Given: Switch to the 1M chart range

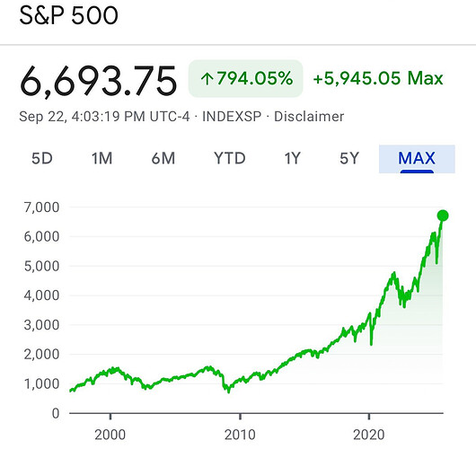Looking at the screenshot, I should 102,158.
